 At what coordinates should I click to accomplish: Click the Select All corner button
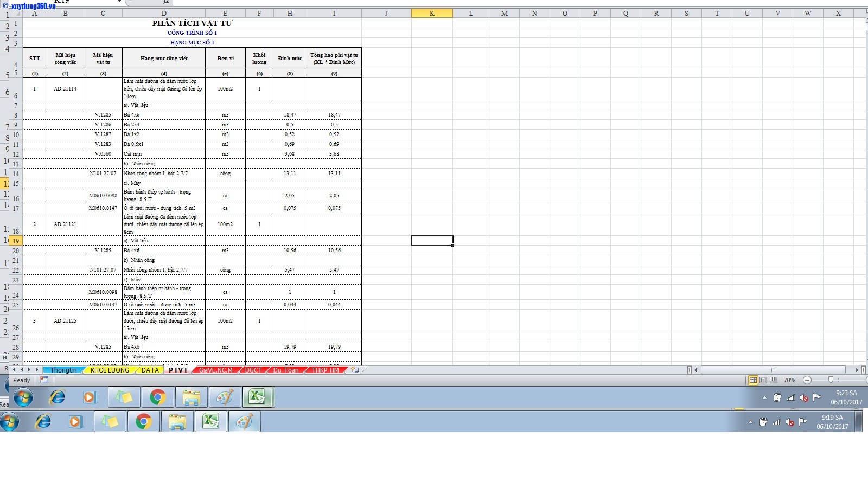[16, 14]
